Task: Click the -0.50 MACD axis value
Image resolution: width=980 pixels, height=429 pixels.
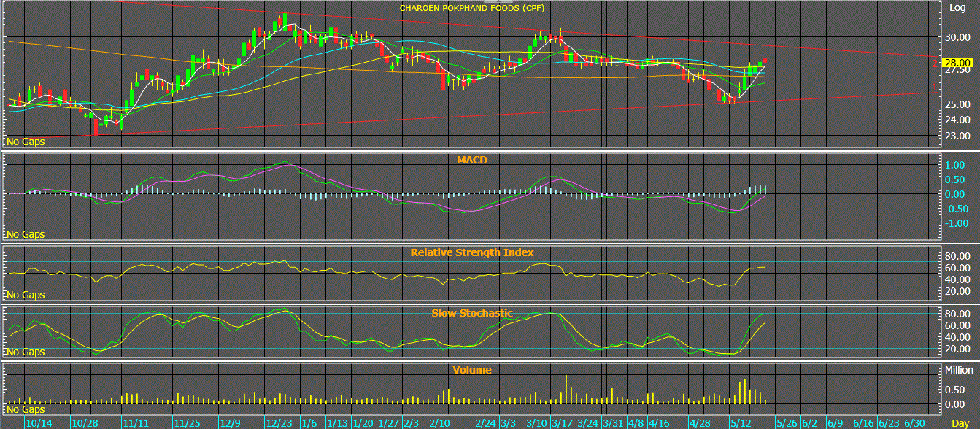Action: [955, 209]
